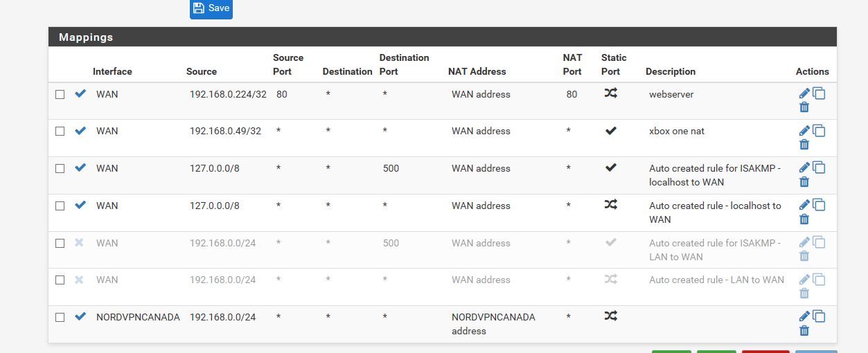Delete the Auto created localhost to WAN rule
The width and height of the screenshot is (868, 353).
tap(804, 219)
